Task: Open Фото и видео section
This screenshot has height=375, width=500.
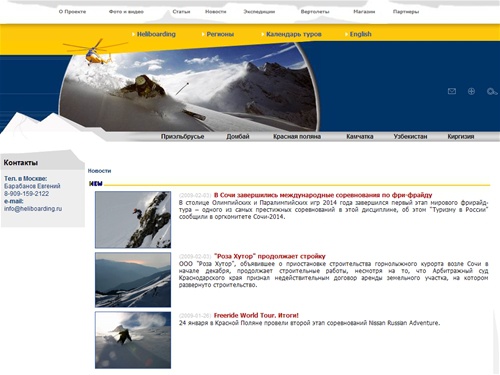Action: tap(126, 12)
